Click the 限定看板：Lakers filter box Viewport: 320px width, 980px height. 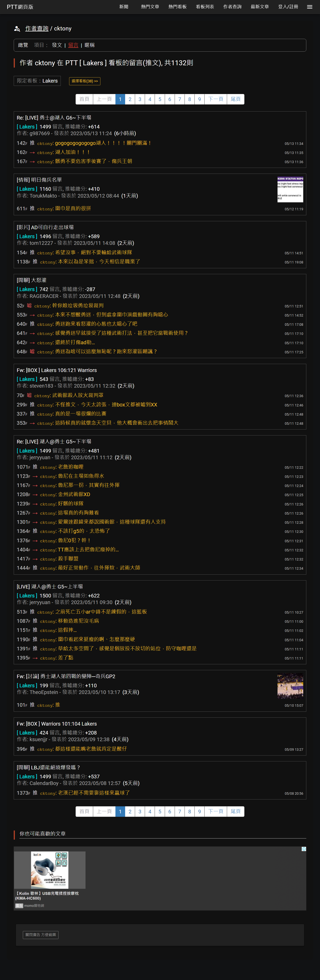pos(37,81)
